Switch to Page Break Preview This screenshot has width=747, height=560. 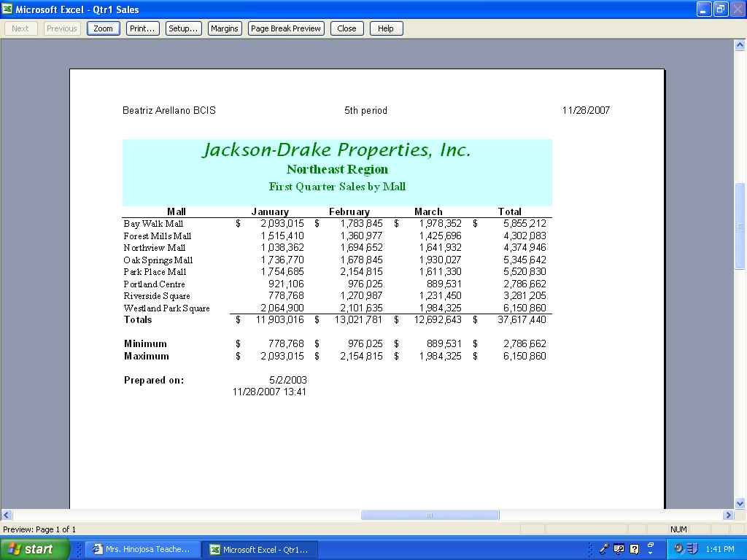pyautogui.click(x=286, y=28)
